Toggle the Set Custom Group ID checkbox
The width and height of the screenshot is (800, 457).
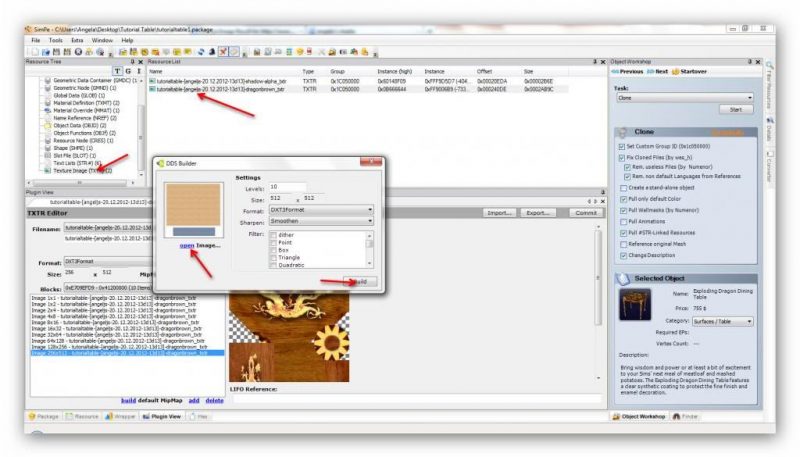coord(624,146)
